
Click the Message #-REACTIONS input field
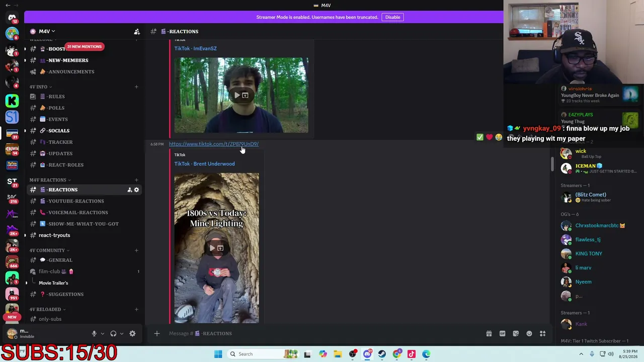tap(322, 333)
